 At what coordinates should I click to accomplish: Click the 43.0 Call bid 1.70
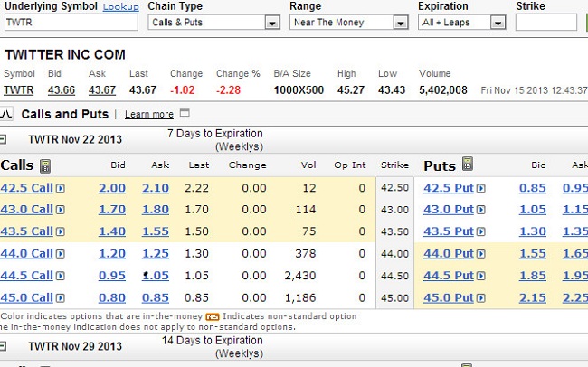pos(112,209)
